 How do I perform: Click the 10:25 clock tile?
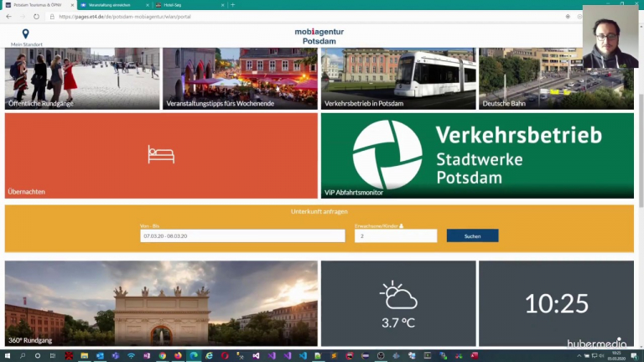point(556,303)
